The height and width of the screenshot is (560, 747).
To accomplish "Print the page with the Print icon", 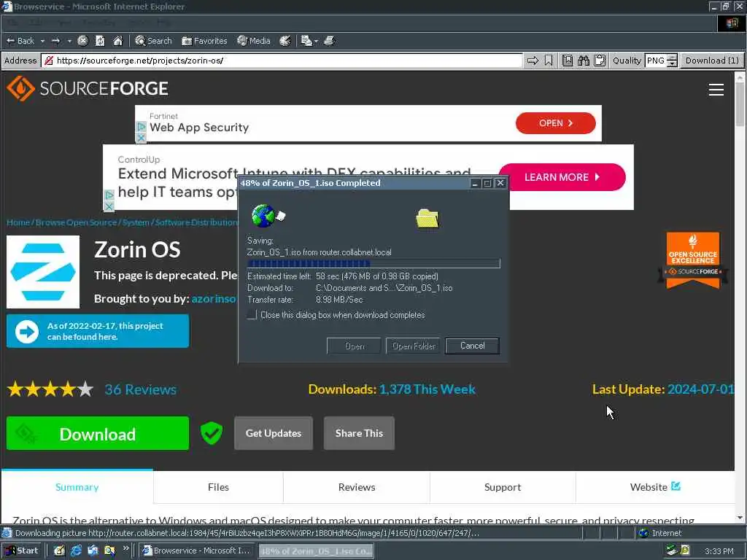I will tap(329, 41).
